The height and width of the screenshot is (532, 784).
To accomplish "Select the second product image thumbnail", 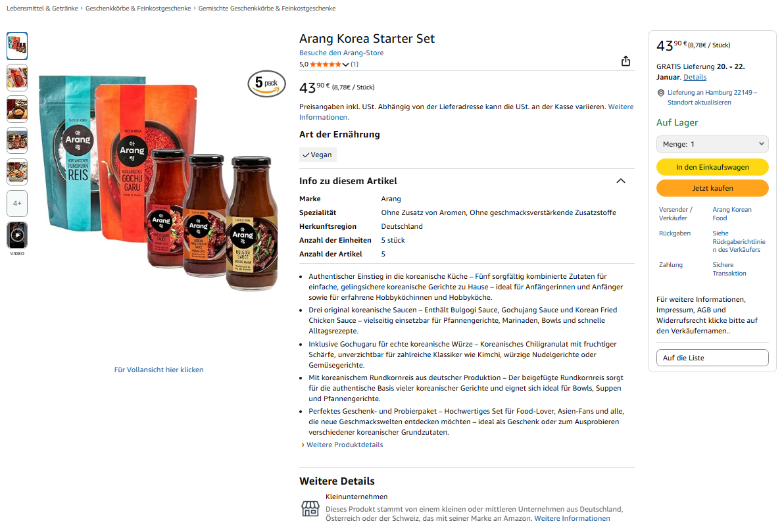I will click(x=17, y=78).
